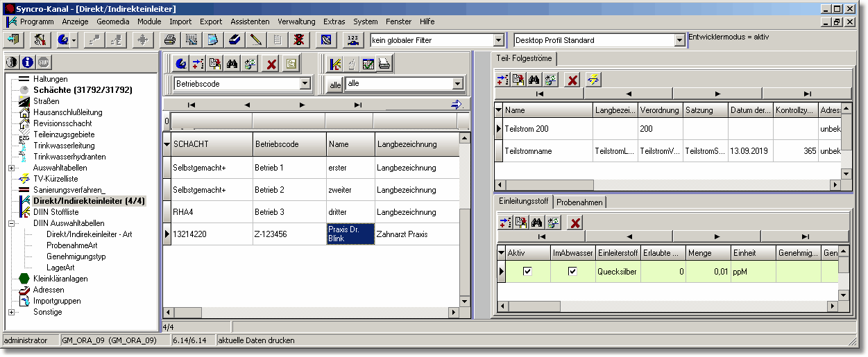Delete record with red X in Einleitungsstoff toolbar
The width and height of the screenshot is (868, 357).
pos(575,223)
